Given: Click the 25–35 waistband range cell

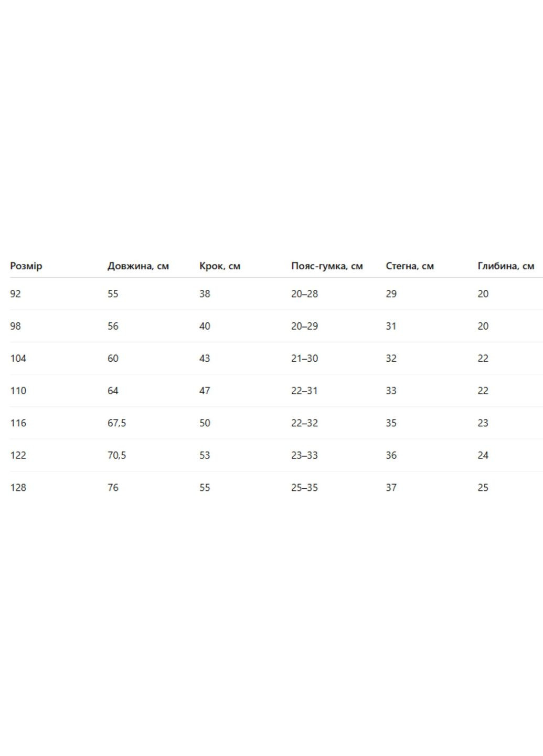Looking at the screenshot, I should click(x=305, y=488).
